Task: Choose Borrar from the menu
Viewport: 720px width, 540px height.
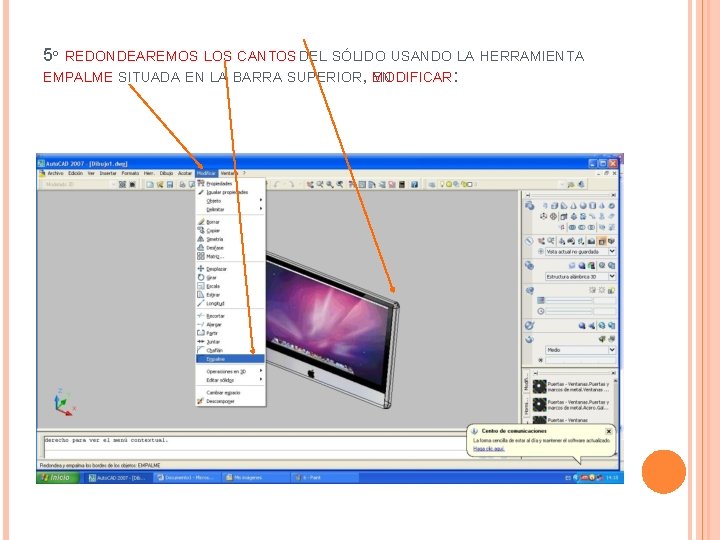Action: [x=230, y=222]
